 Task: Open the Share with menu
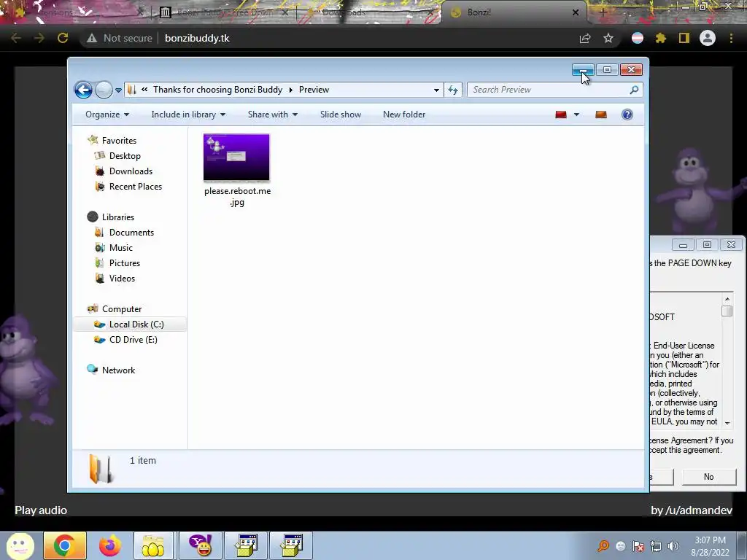(x=273, y=114)
